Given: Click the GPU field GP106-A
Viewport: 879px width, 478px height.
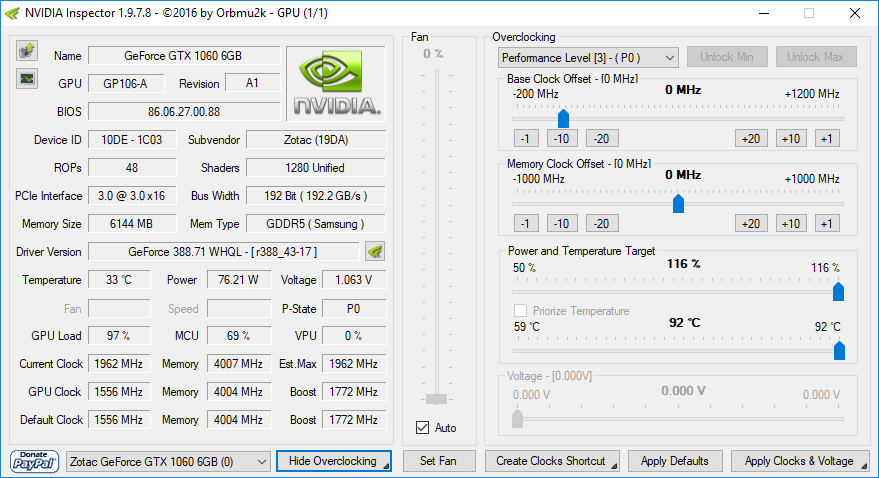Looking at the screenshot, I should pos(126,83).
